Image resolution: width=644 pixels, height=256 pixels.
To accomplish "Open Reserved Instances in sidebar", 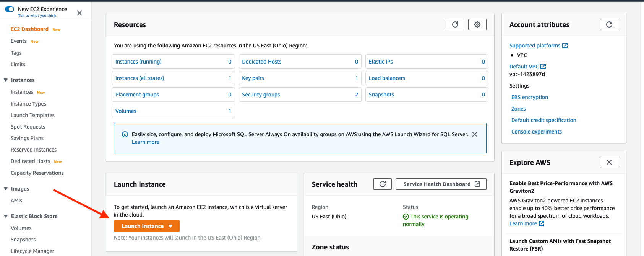I will [x=34, y=150].
